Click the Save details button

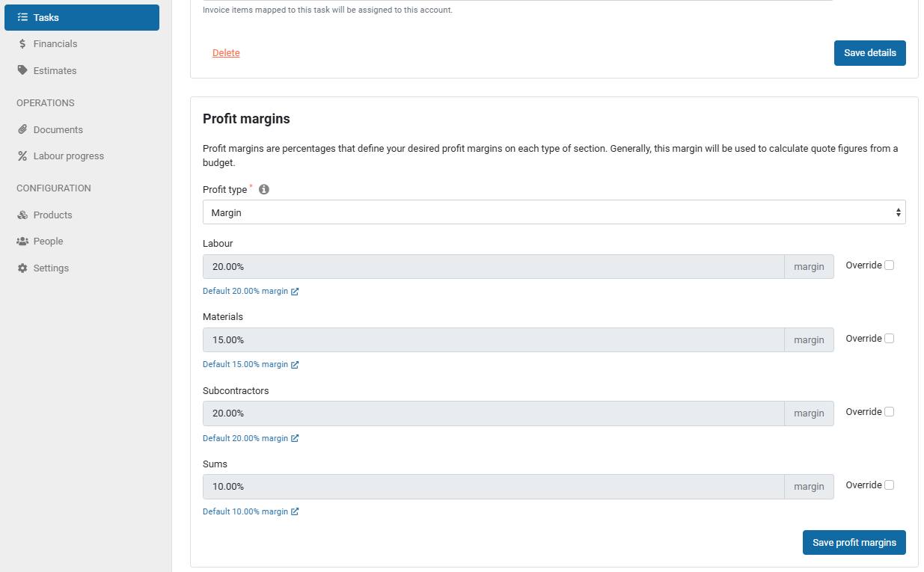point(869,53)
